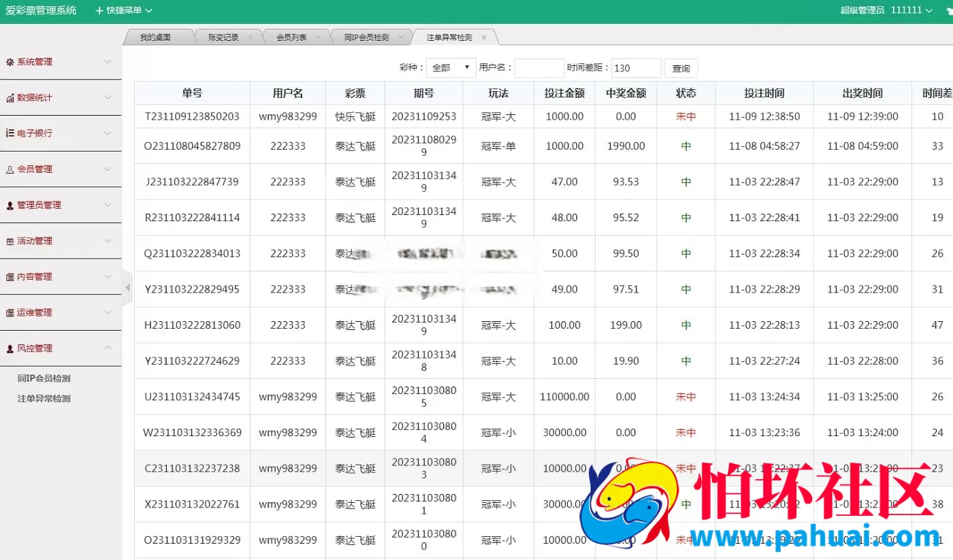Screen dimensions: 953x560
Task: Click the user avatar icon top right
Action: (x=948, y=10)
